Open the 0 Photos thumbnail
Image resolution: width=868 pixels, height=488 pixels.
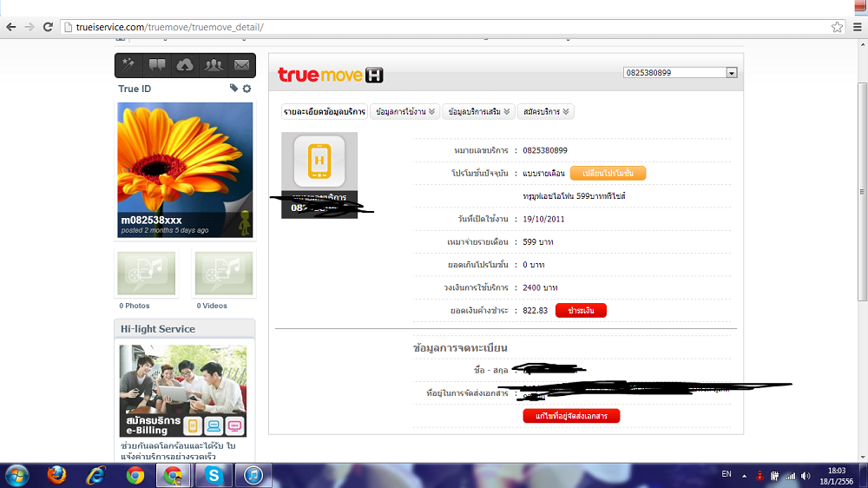146,273
